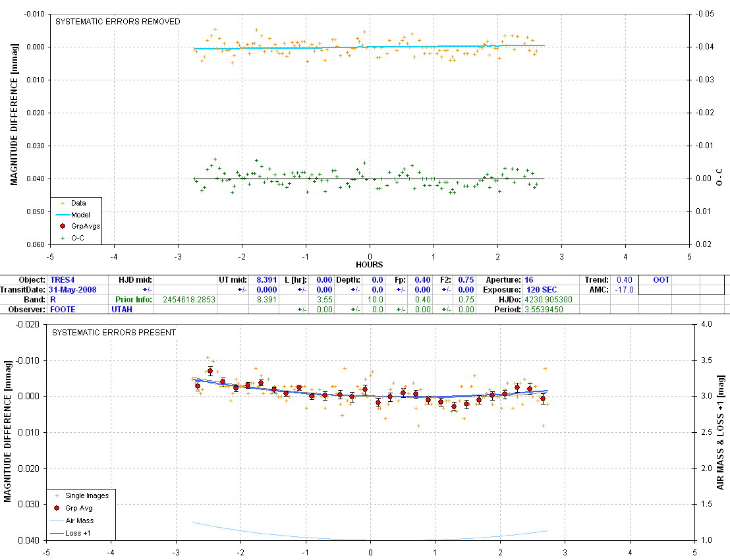Click the Period label cell
Screen dimensions: 730x560
pyautogui.click(x=507, y=309)
